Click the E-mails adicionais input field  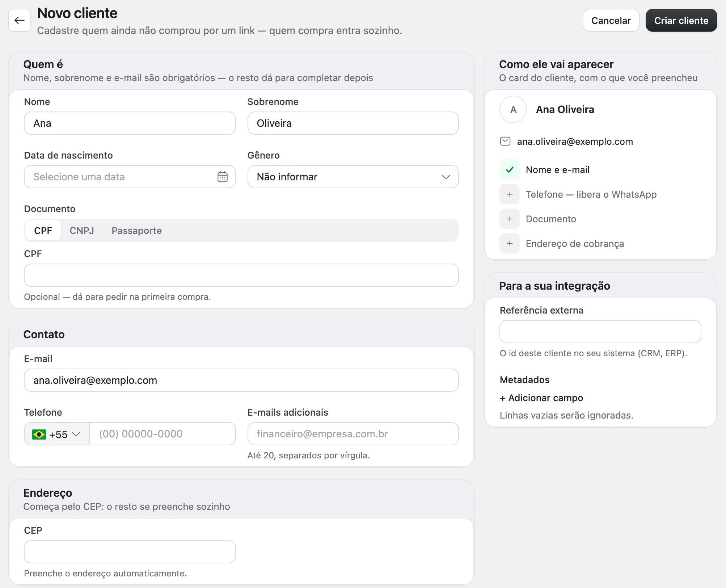[x=353, y=434]
